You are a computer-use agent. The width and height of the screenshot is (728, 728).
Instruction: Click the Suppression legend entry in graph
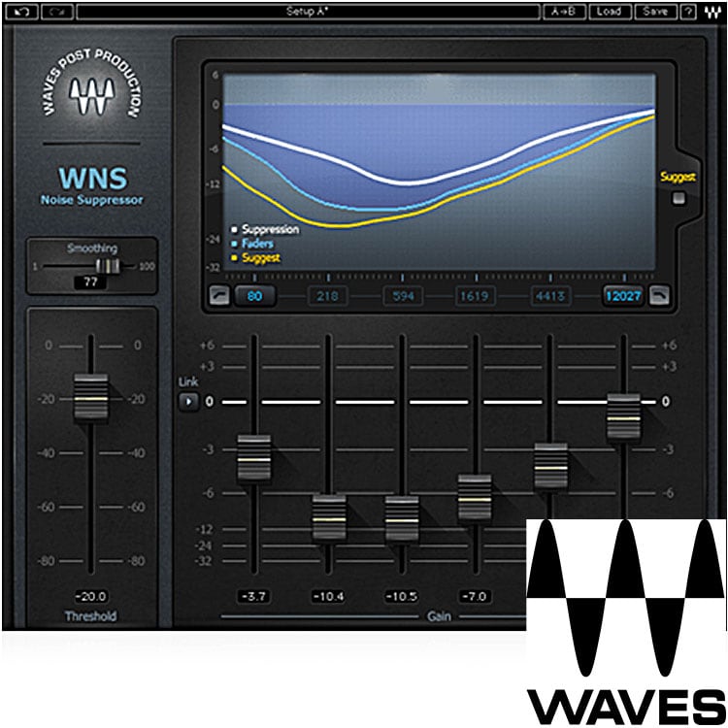pyautogui.click(x=266, y=229)
